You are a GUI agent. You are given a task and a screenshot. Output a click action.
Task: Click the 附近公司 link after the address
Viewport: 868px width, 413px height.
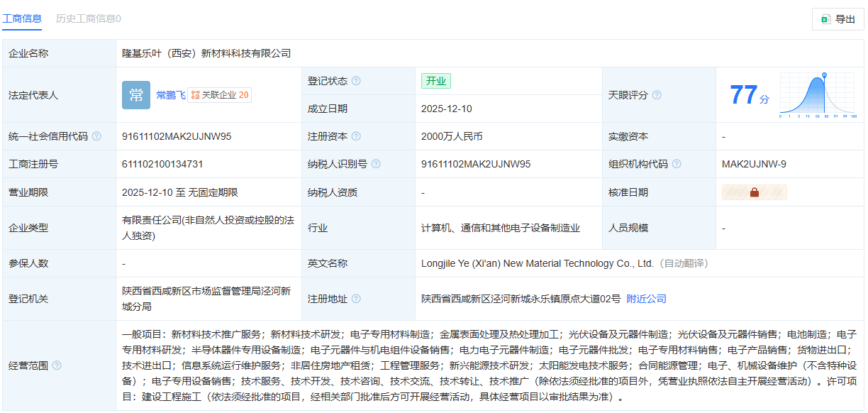[647, 299]
